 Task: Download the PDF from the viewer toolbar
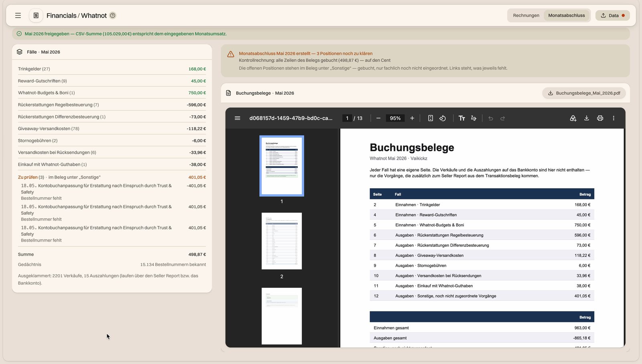(587, 118)
